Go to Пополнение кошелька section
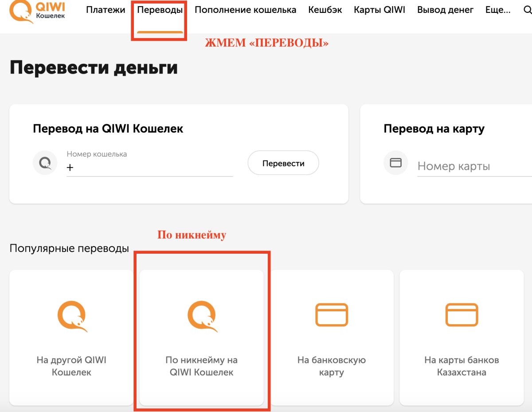The image size is (532, 412). 246,10
